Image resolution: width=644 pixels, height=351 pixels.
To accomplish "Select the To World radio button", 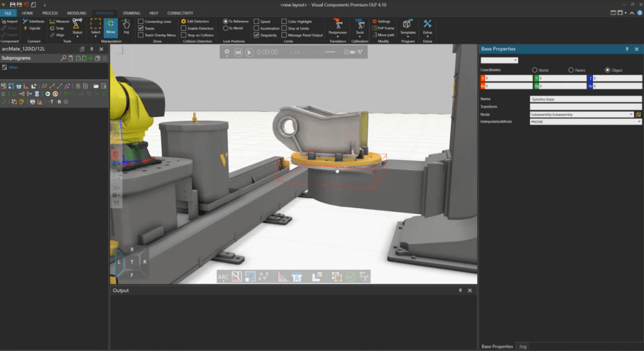I will click(x=226, y=28).
